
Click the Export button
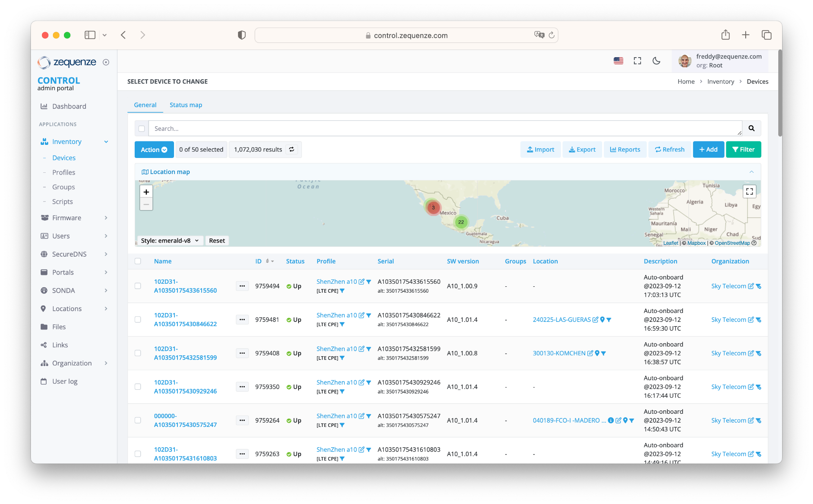[582, 150]
